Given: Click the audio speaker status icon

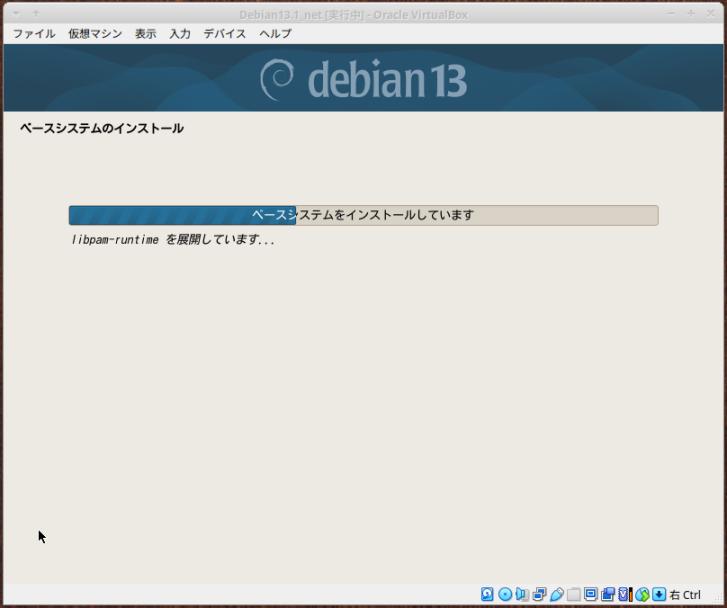Looking at the screenshot, I should click(x=522, y=594).
